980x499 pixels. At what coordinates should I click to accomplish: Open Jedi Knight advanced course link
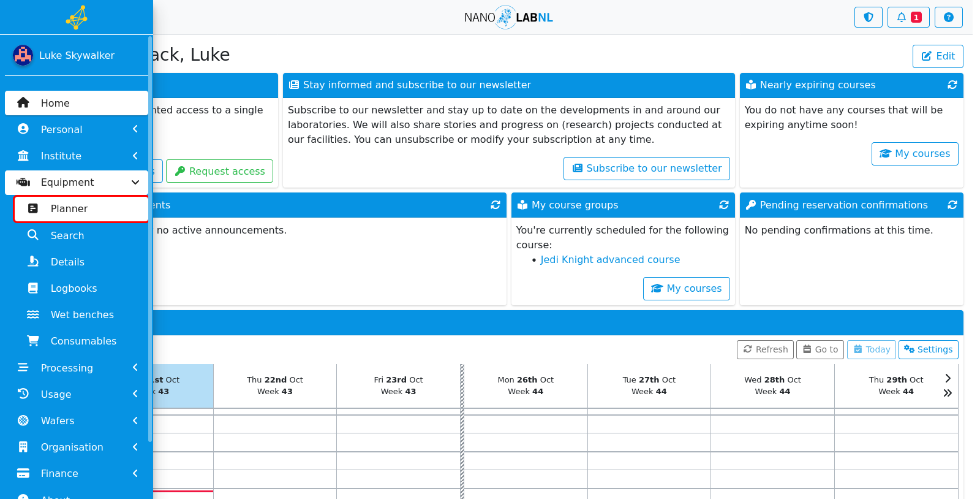[610, 260]
